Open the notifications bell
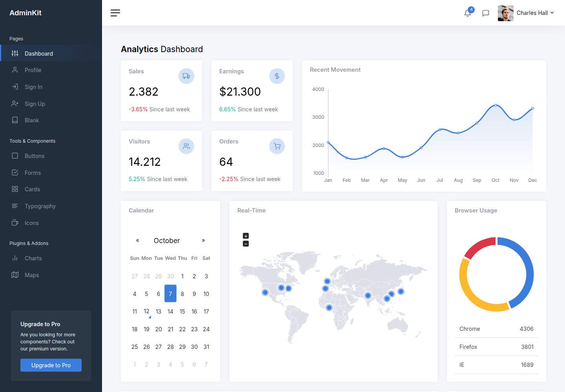This screenshot has width=565, height=392. pos(468,13)
